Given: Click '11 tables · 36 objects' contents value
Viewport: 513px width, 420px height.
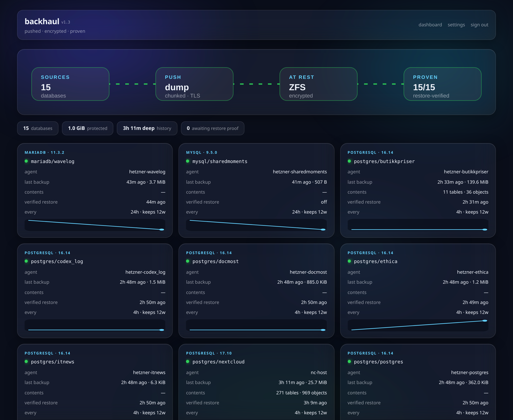Looking at the screenshot, I should (466, 192).
